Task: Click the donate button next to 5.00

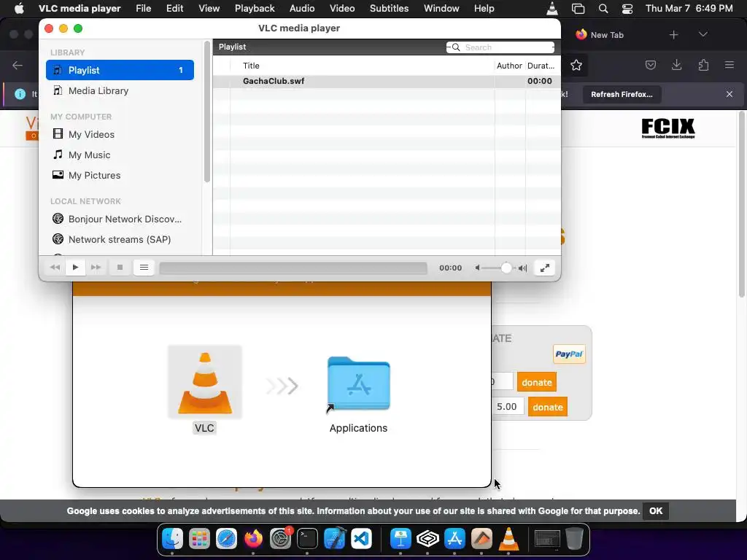Action: click(x=548, y=407)
